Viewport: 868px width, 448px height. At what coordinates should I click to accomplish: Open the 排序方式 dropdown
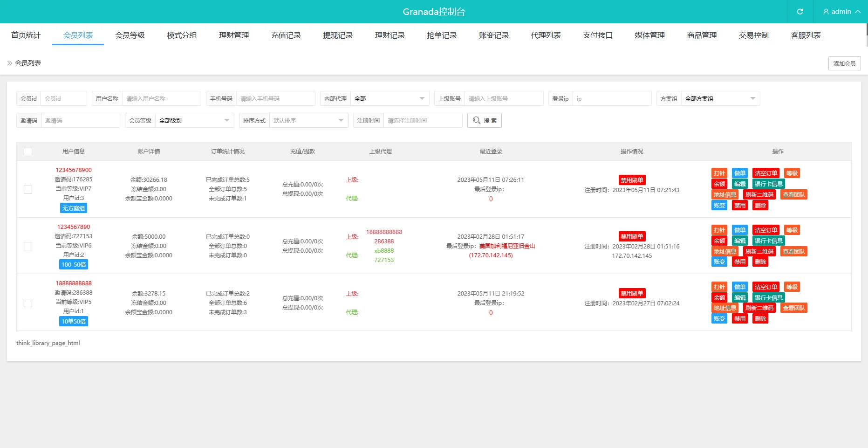[x=308, y=120]
